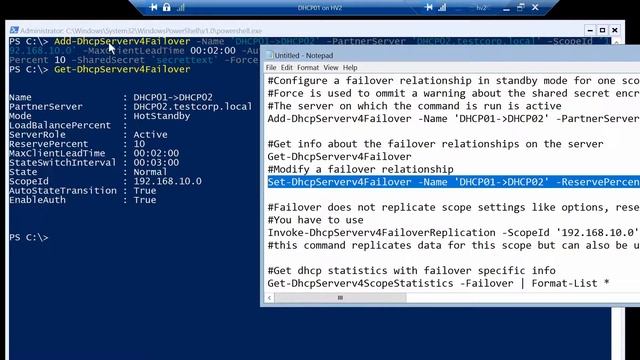This screenshot has height=360, width=640.
Task: Open the Help menu in Notepad
Action: pos(350,68)
